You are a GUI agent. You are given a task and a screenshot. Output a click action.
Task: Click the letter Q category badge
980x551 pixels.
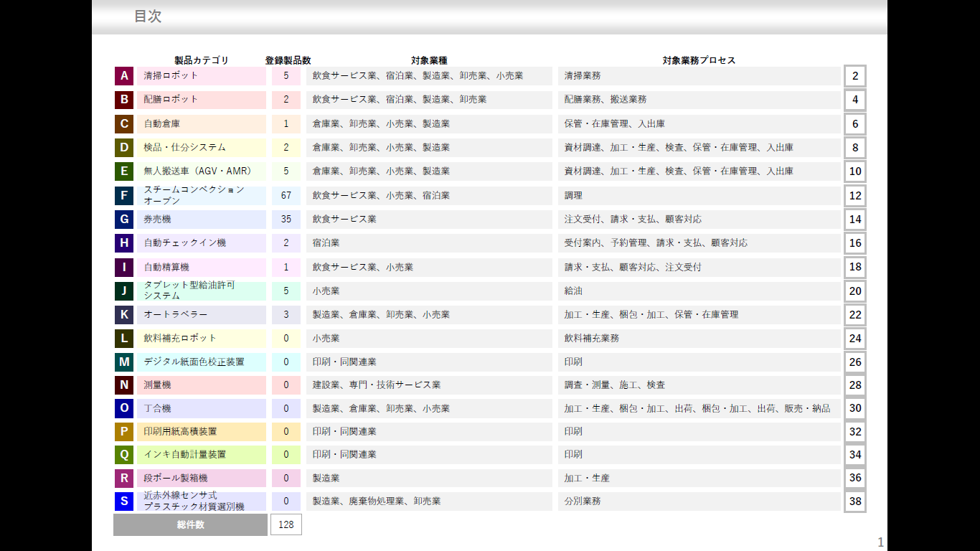click(124, 455)
